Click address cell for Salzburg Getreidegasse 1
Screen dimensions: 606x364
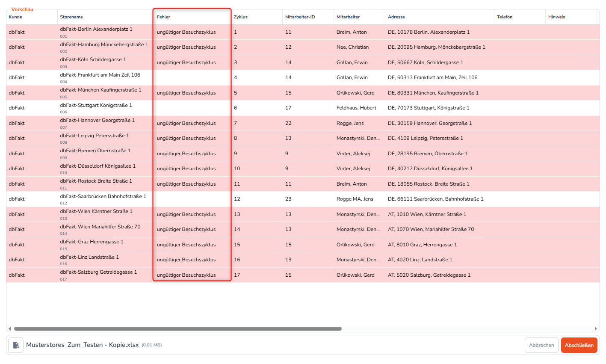(x=429, y=275)
